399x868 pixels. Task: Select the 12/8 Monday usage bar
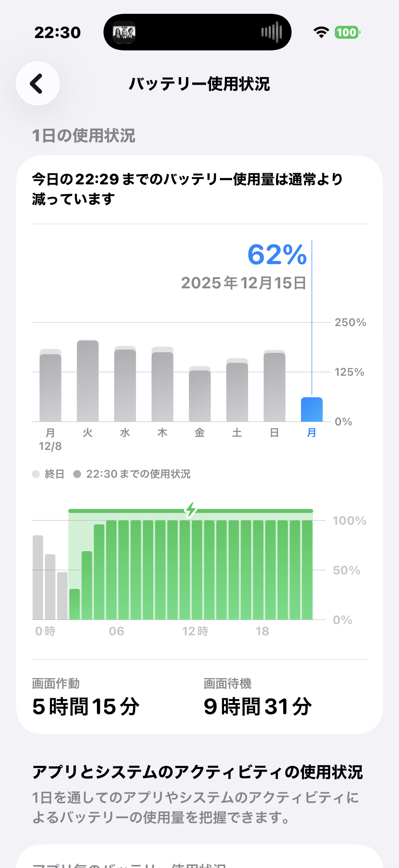coord(50,387)
